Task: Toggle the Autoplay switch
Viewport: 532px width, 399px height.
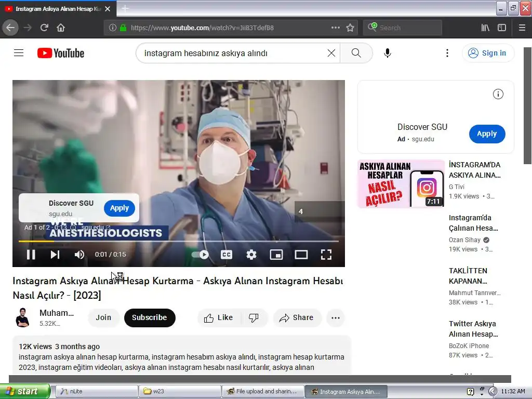Action: (200, 255)
